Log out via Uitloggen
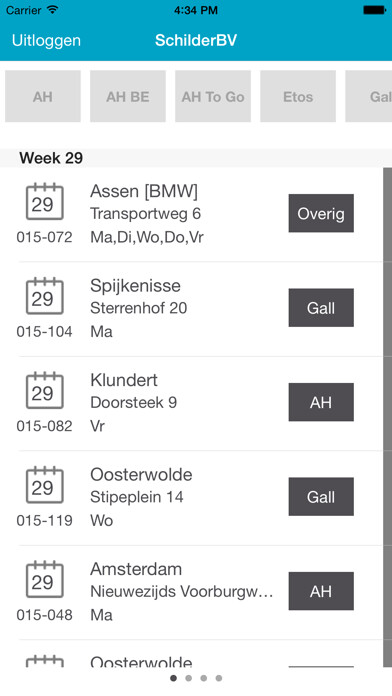 click(46, 40)
